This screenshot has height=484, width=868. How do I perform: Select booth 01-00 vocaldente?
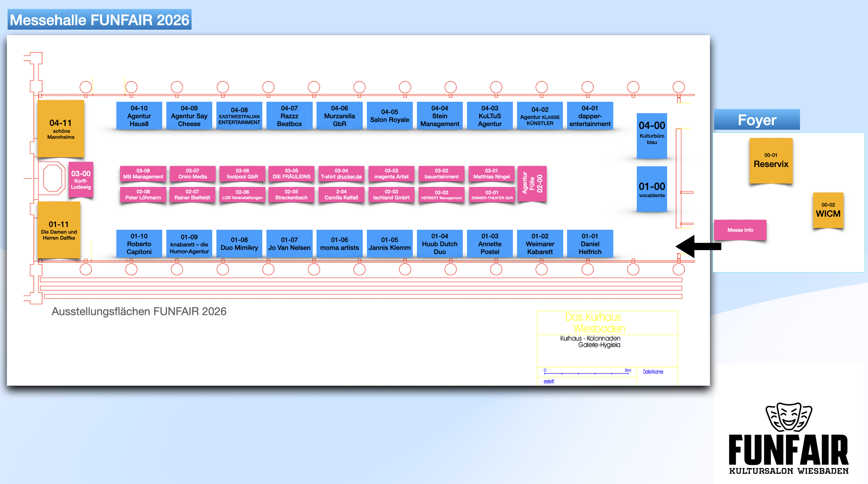coord(652,189)
